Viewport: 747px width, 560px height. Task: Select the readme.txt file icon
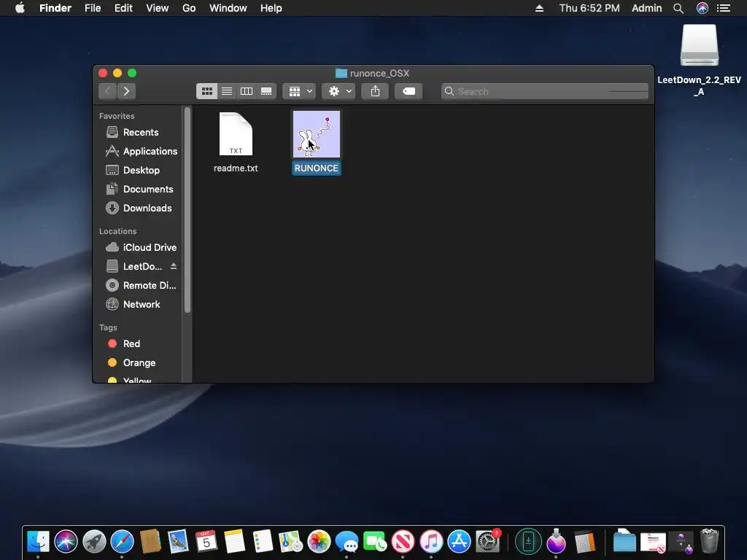point(236,134)
